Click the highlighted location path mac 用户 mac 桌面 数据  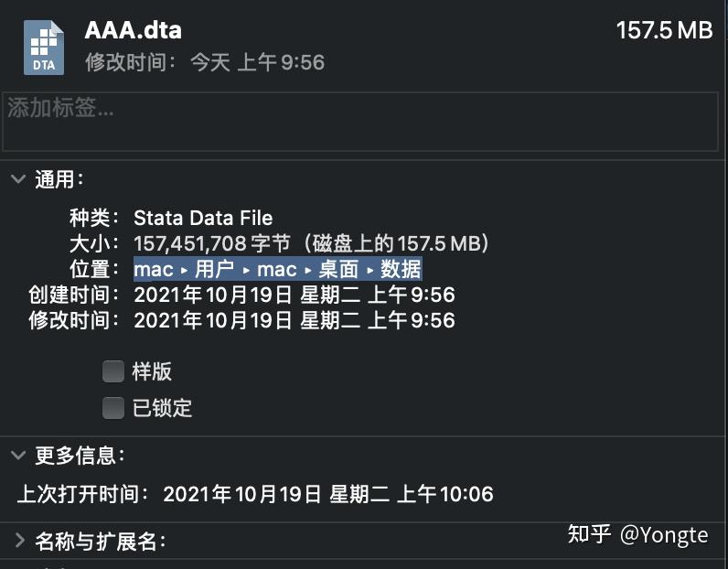pyautogui.click(x=278, y=269)
